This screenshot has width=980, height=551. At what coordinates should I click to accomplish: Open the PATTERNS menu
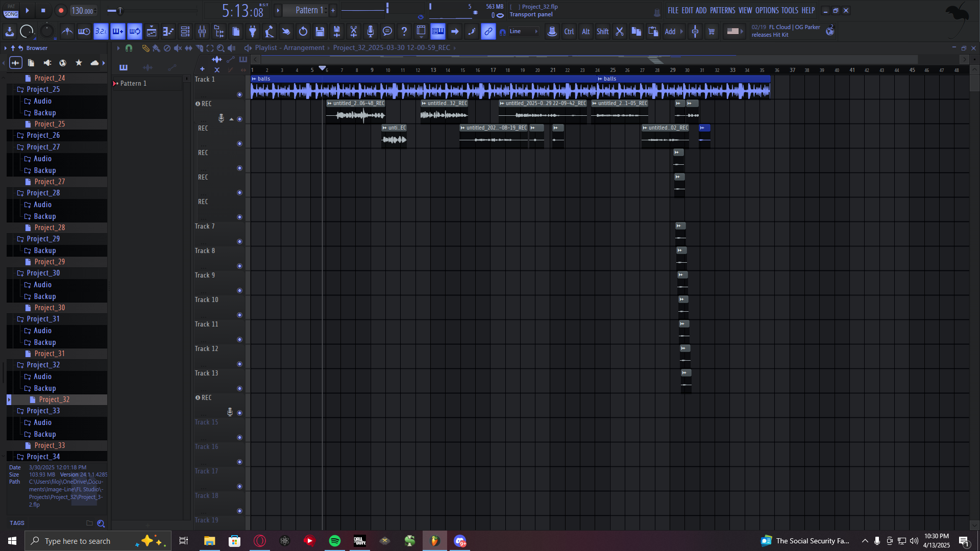(722, 10)
